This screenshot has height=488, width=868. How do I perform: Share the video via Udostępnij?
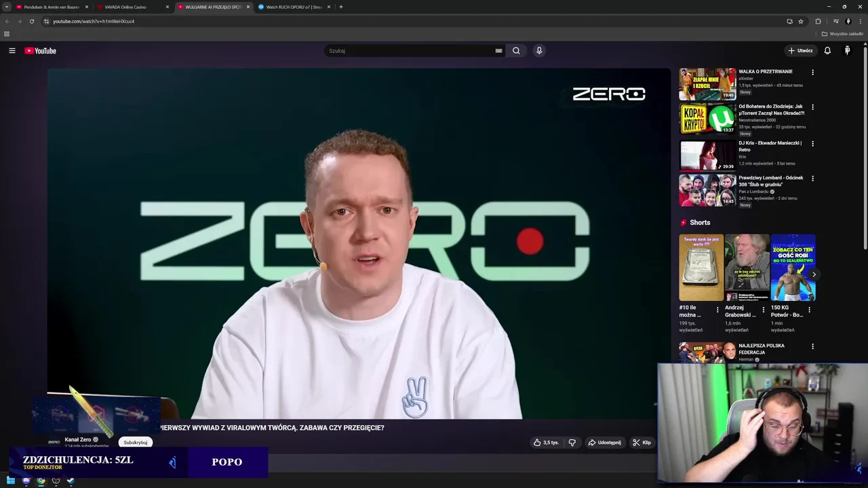coord(604,443)
